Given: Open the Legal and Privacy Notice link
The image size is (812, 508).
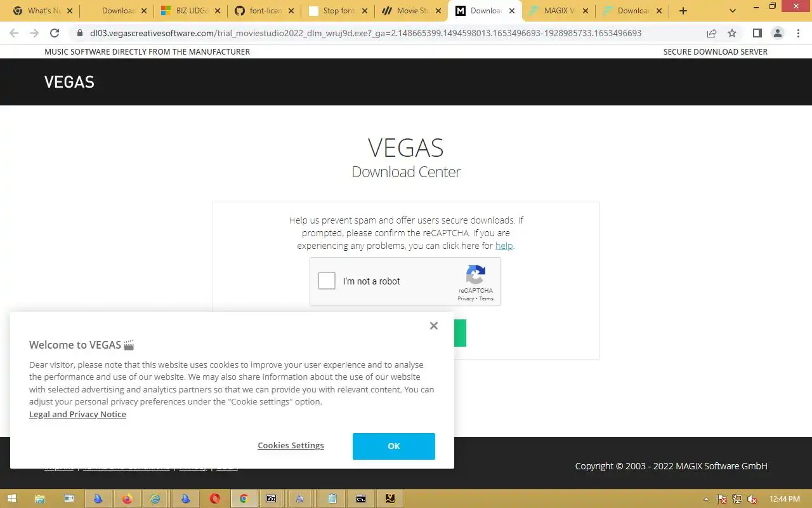Looking at the screenshot, I should (77, 414).
